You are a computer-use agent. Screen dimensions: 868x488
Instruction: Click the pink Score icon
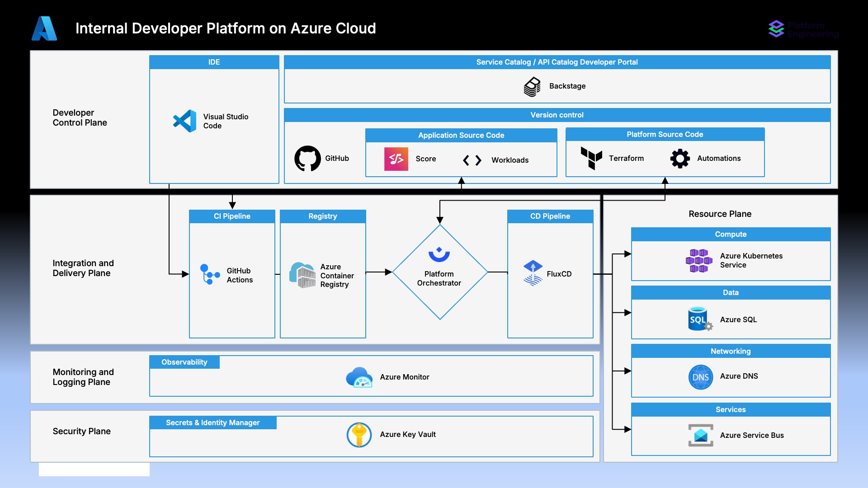point(396,159)
